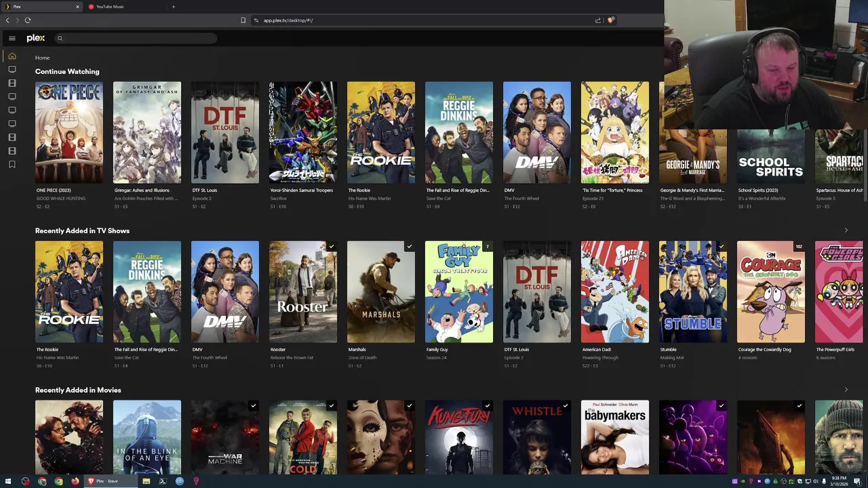Open Recently Added in TV Shows heading
Viewport: 868px width, 488px height.
(x=82, y=231)
